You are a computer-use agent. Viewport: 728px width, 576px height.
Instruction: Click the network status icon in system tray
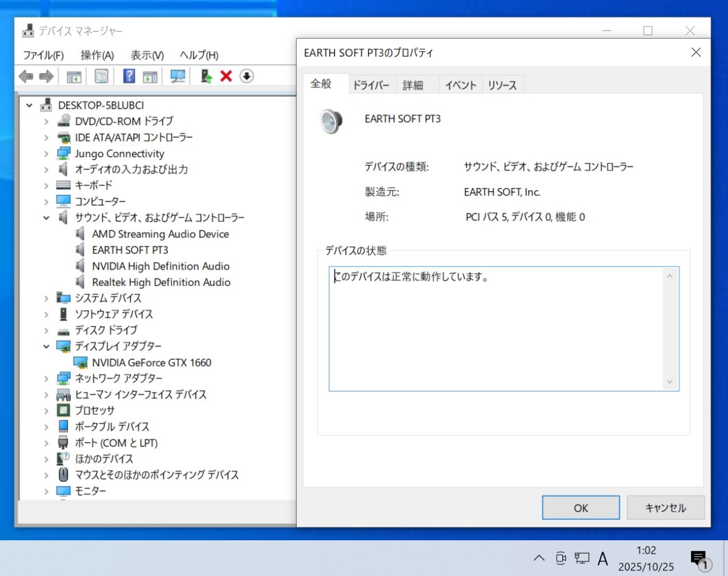(582, 558)
